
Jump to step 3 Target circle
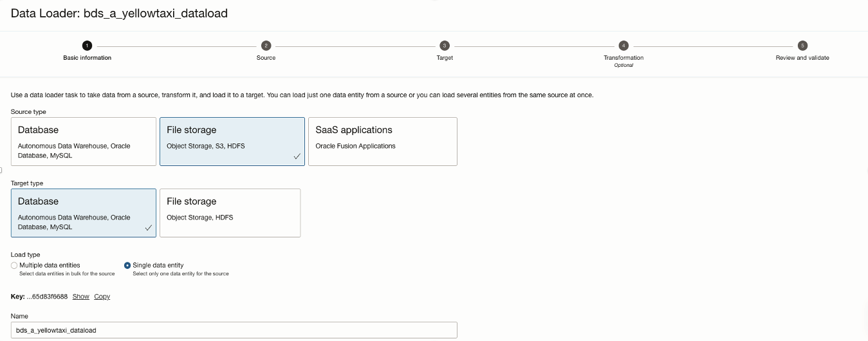pyautogui.click(x=445, y=46)
